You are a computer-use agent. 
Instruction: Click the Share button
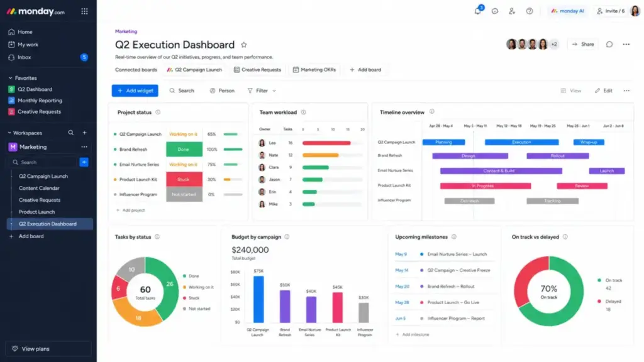pyautogui.click(x=583, y=45)
